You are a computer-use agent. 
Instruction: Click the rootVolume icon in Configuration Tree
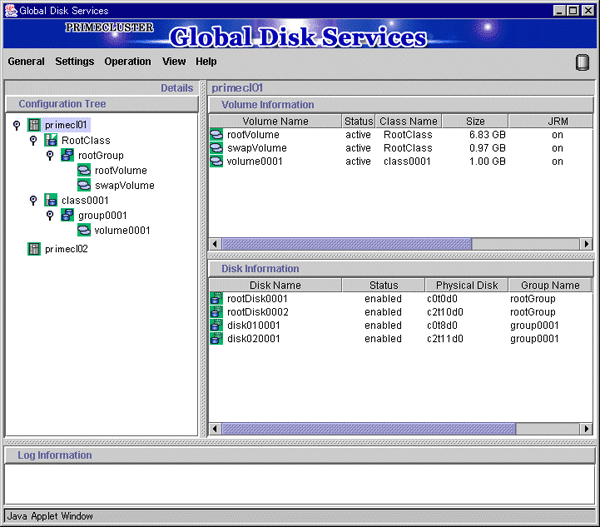tap(84, 170)
